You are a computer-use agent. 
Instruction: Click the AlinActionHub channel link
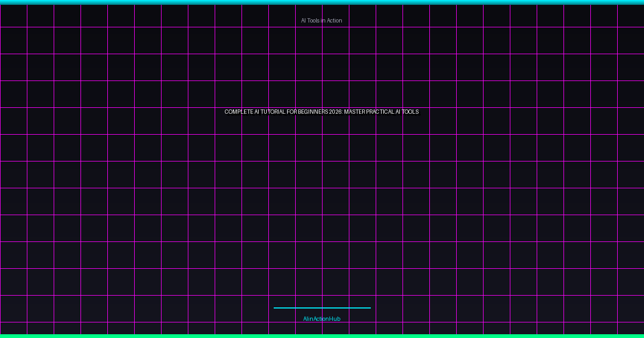point(321,318)
